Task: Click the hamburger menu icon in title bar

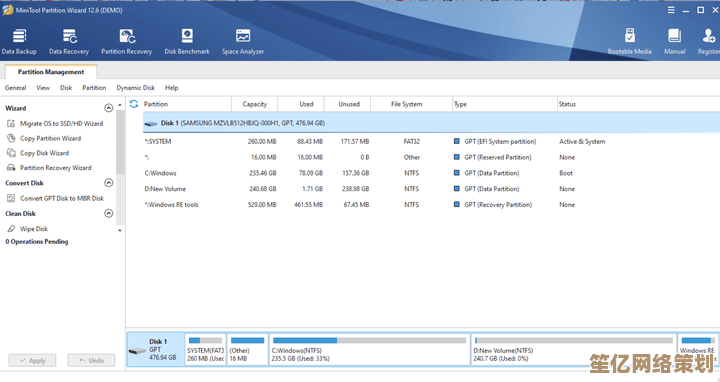Action: point(671,10)
